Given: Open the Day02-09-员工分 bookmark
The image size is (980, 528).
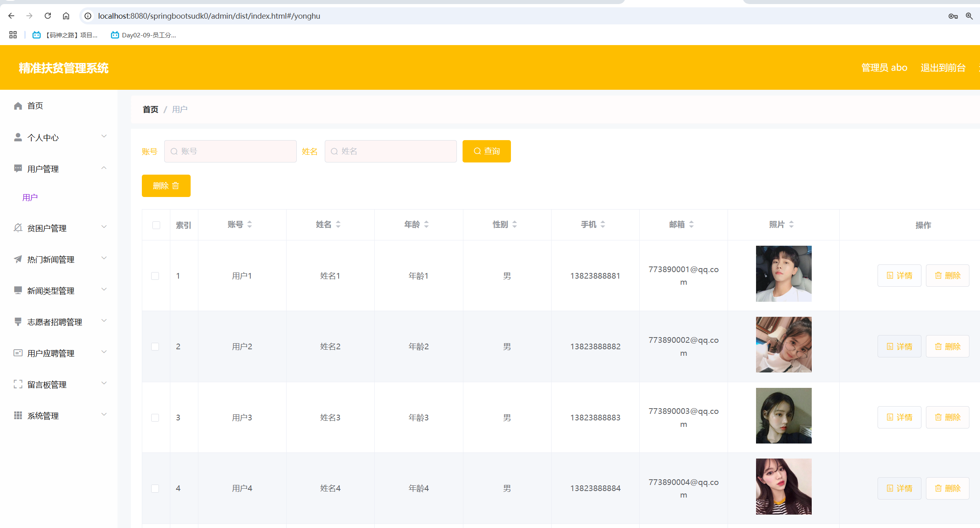Looking at the screenshot, I should coord(143,35).
